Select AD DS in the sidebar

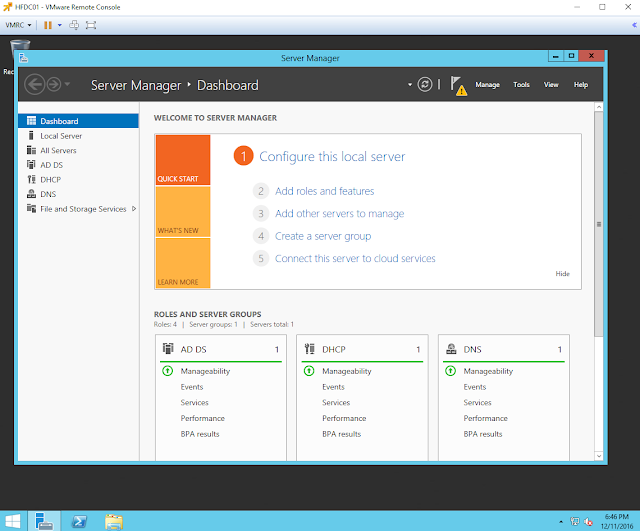coord(78,165)
